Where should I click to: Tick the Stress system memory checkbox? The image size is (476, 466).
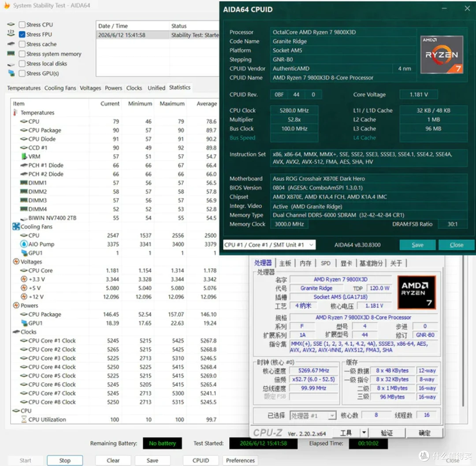point(22,54)
